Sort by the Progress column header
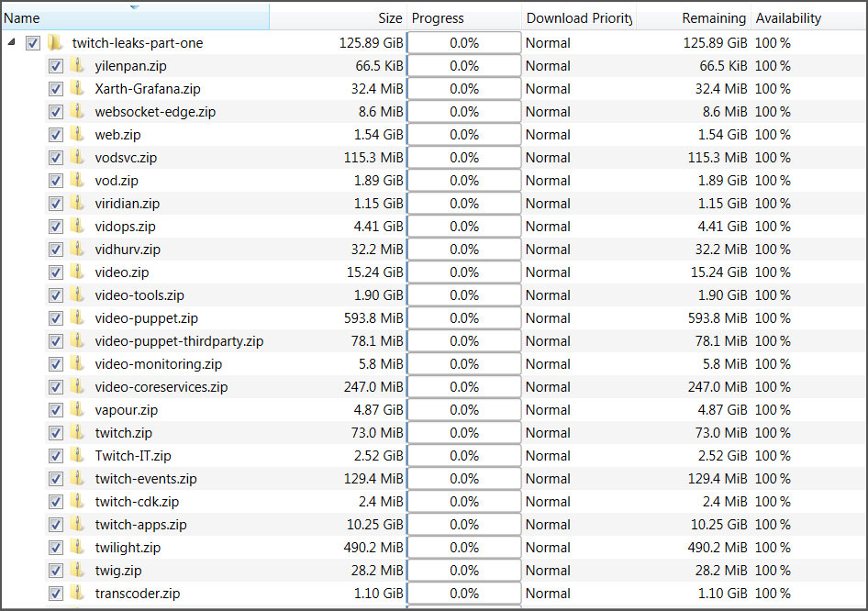The width and height of the screenshot is (868, 611). pyautogui.click(x=464, y=17)
